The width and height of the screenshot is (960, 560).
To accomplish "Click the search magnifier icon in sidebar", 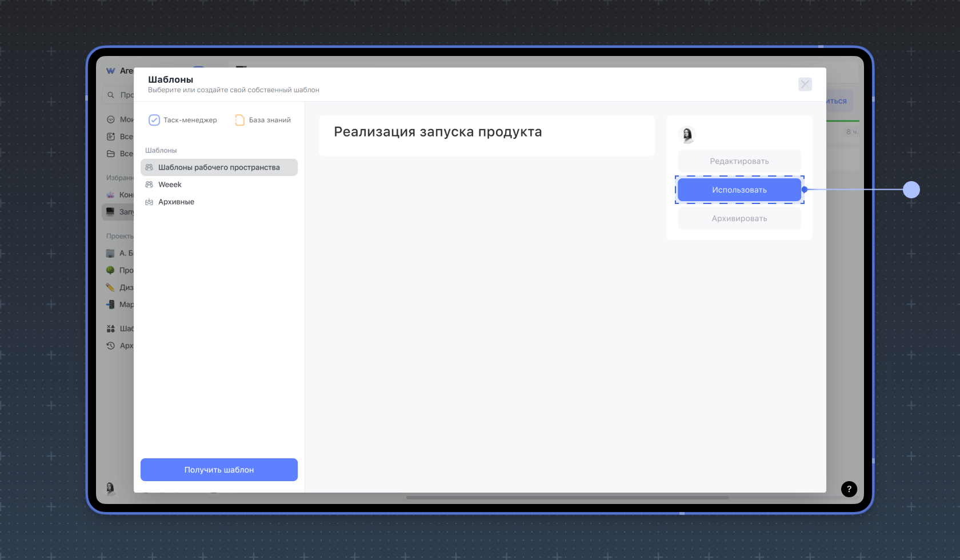I will click(111, 95).
